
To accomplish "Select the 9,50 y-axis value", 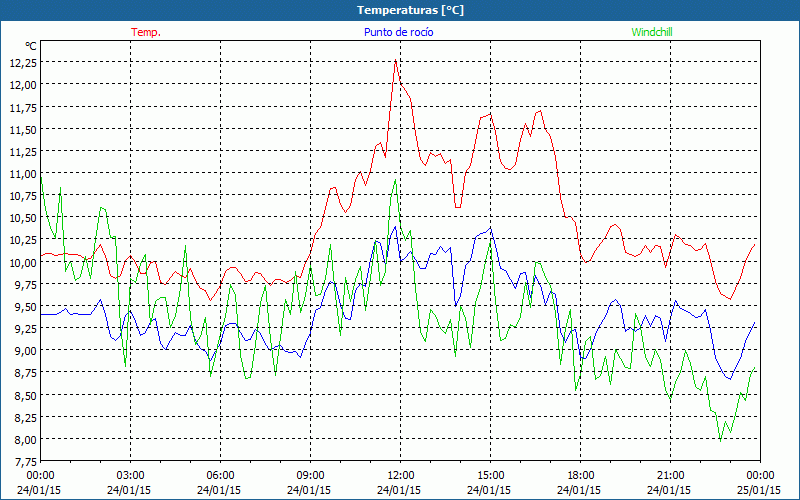I will pos(25,307).
